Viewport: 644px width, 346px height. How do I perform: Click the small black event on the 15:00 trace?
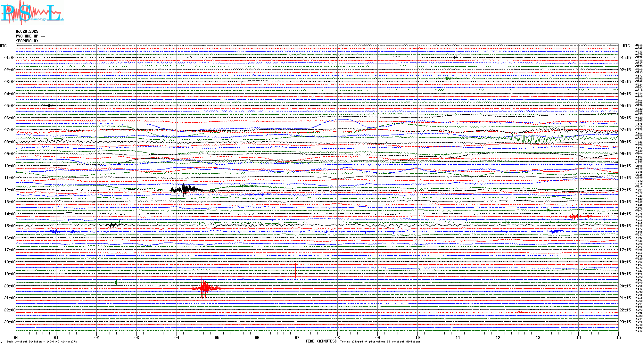point(113,225)
